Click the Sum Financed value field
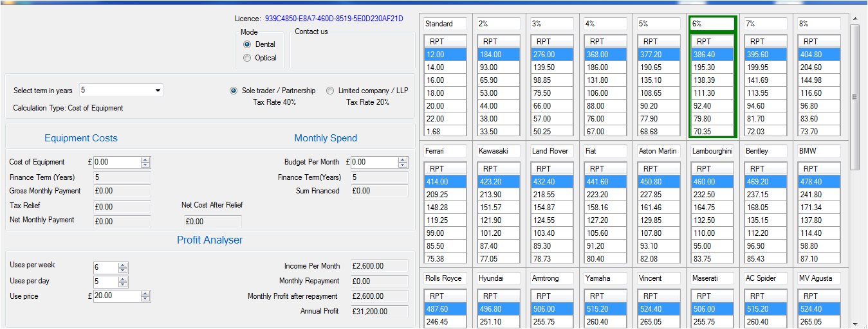868x329 pixels. pyautogui.click(x=380, y=191)
